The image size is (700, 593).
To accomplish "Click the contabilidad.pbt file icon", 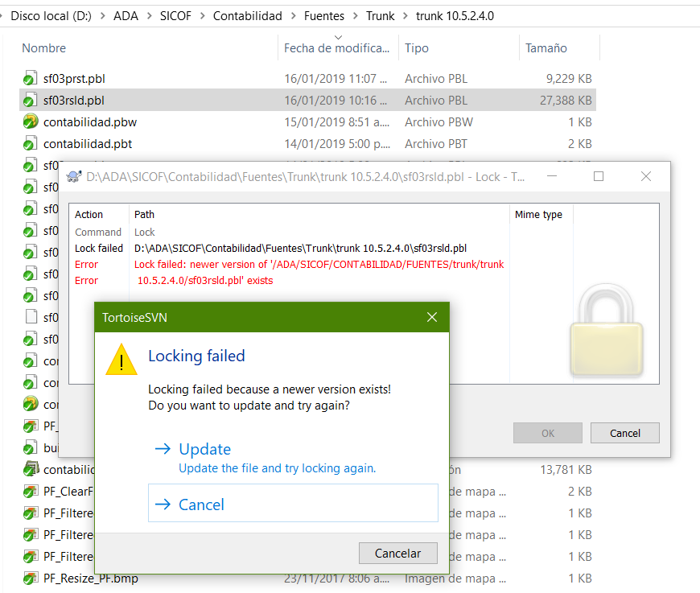I will pos(31,144).
